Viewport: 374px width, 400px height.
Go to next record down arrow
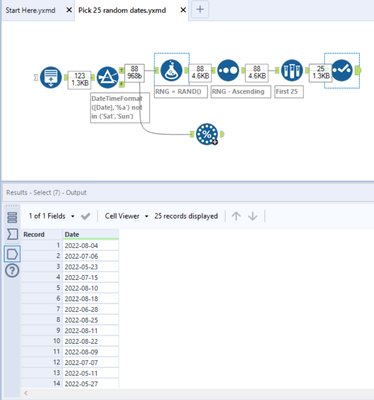point(253,216)
